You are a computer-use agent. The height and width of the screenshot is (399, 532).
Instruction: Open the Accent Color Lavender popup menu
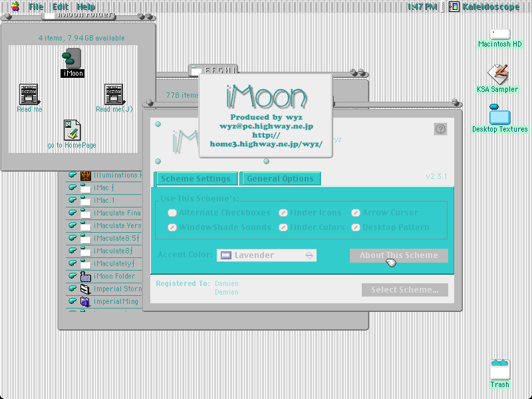(x=267, y=255)
